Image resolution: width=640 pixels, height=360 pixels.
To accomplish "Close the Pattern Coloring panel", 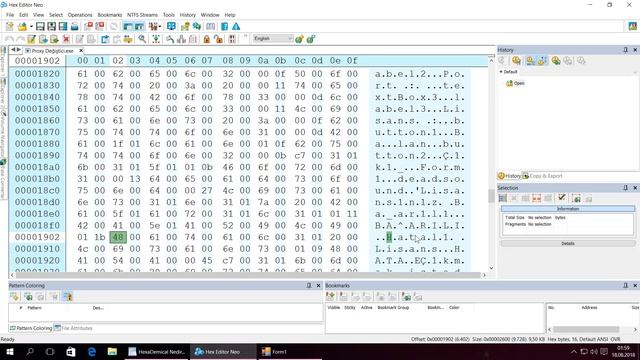I will click(x=318, y=285).
